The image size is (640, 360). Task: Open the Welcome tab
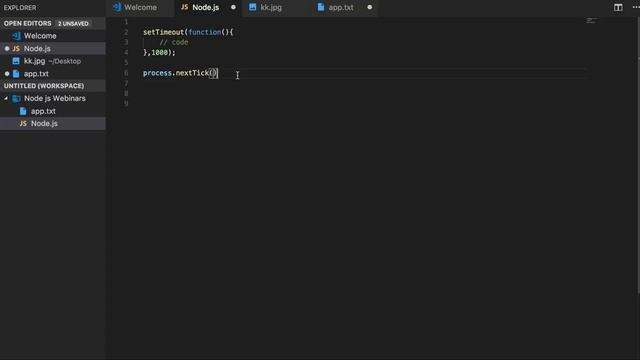pos(140,7)
